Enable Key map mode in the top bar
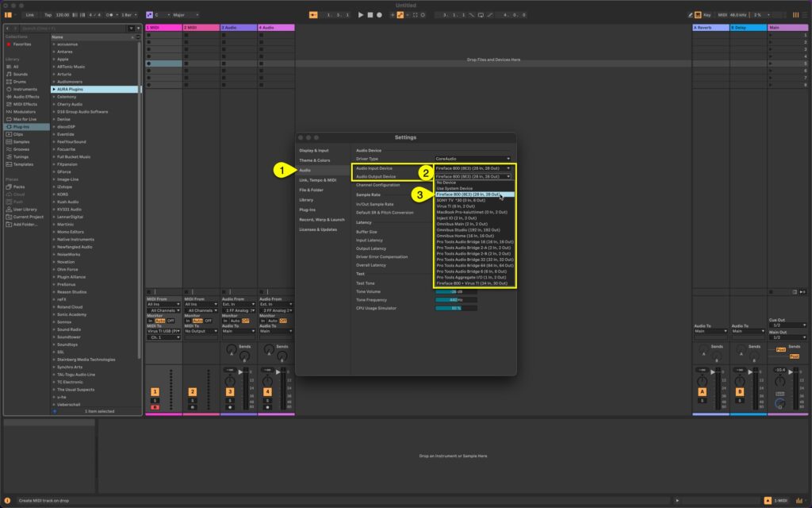Screen dimensions: 812x508 [x=707, y=14]
